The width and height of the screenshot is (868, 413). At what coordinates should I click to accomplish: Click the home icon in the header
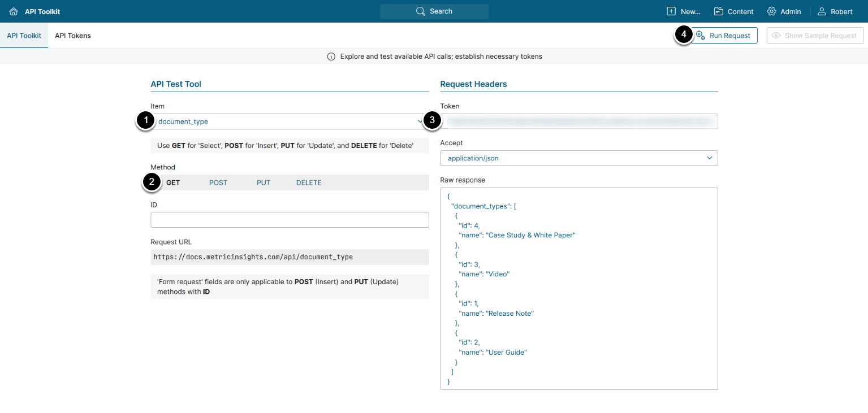coord(14,11)
